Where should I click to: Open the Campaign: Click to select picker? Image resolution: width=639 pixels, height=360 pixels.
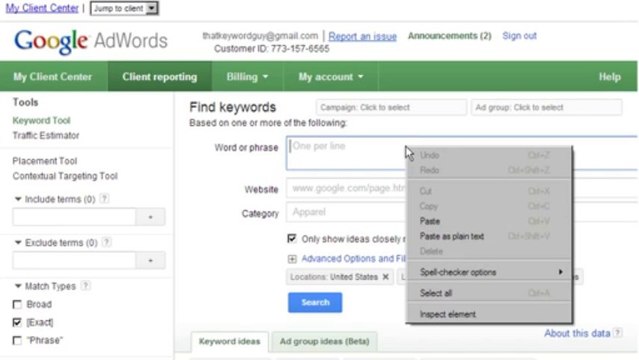tap(391, 108)
